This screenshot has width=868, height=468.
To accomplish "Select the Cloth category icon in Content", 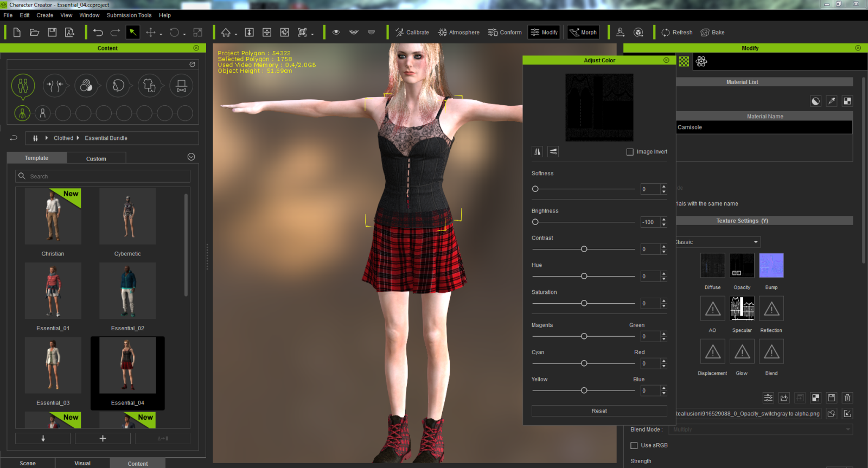I will (150, 86).
